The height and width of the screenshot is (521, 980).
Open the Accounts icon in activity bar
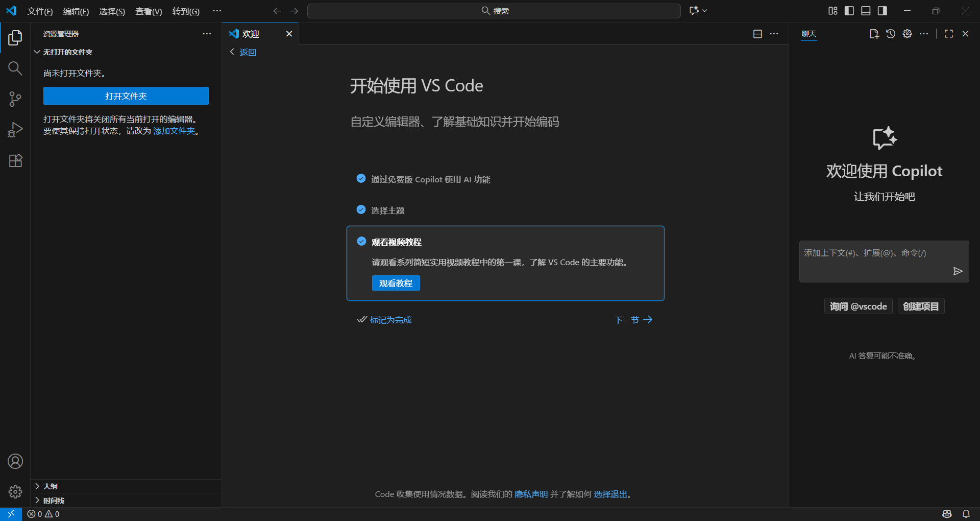tap(15, 461)
